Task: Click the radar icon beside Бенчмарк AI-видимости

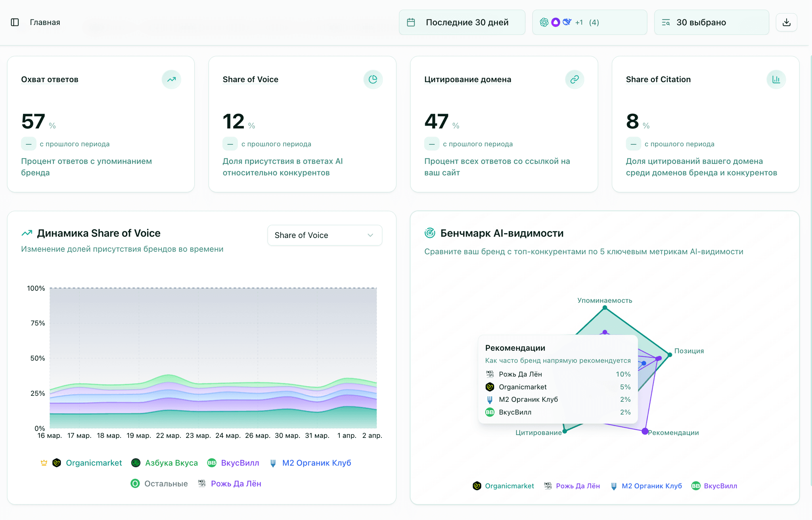Action: 430,233
